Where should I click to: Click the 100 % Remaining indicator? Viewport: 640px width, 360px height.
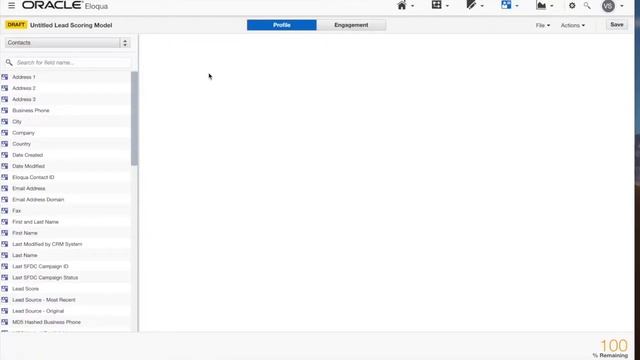(611, 349)
